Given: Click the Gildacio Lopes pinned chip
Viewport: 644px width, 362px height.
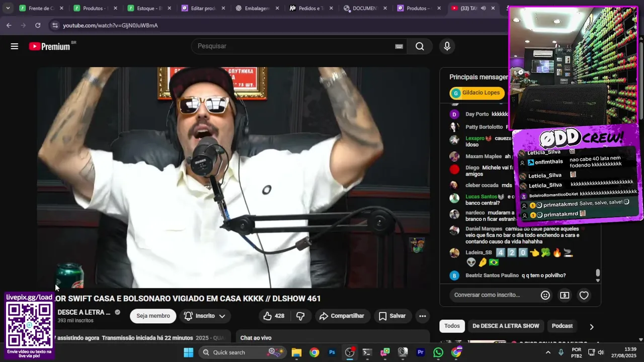Looking at the screenshot, I should pyautogui.click(x=476, y=93).
